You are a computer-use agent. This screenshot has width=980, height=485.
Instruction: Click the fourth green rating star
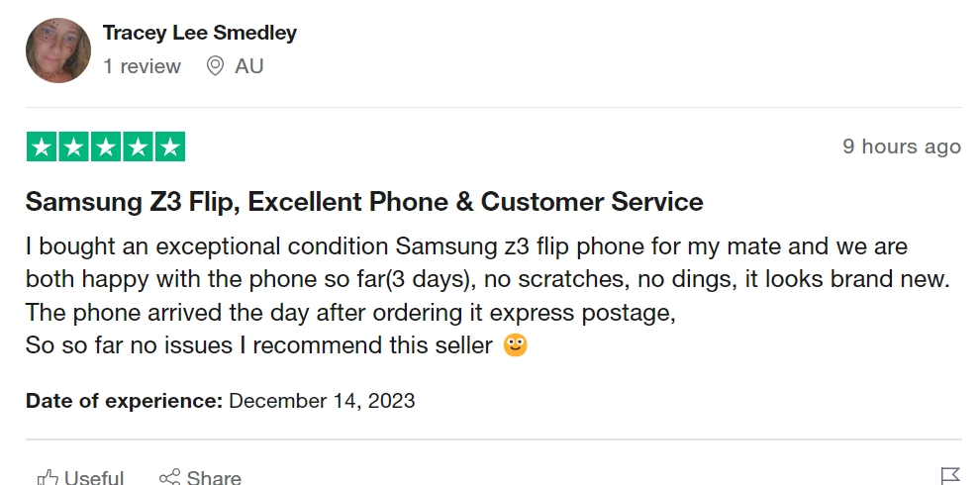click(x=138, y=146)
